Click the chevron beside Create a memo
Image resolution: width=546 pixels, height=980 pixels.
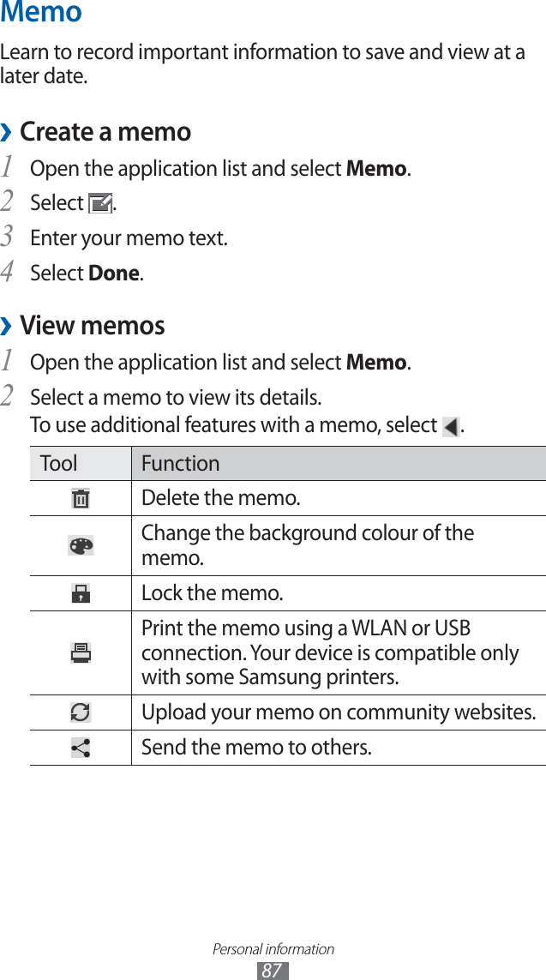[x=7, y=133]
